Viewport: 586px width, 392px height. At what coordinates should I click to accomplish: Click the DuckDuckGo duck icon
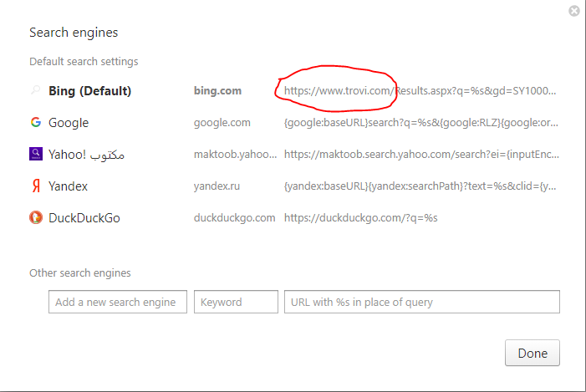(x=36, y=217)
